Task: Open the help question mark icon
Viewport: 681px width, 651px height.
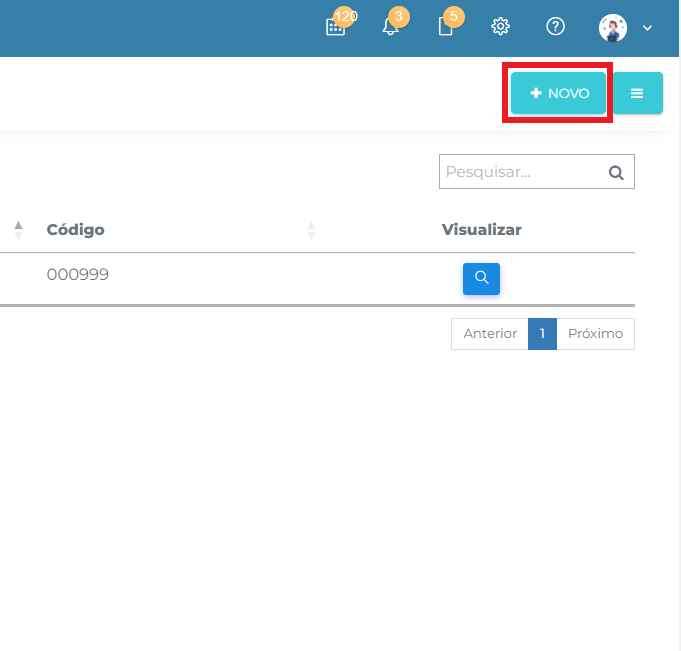Action: [555, 27]
